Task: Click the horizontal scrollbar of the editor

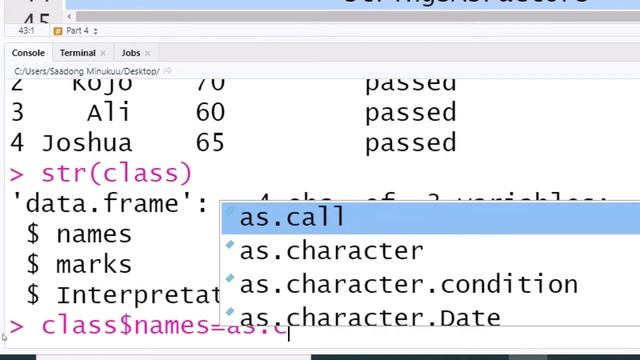Action: point(358,17)
